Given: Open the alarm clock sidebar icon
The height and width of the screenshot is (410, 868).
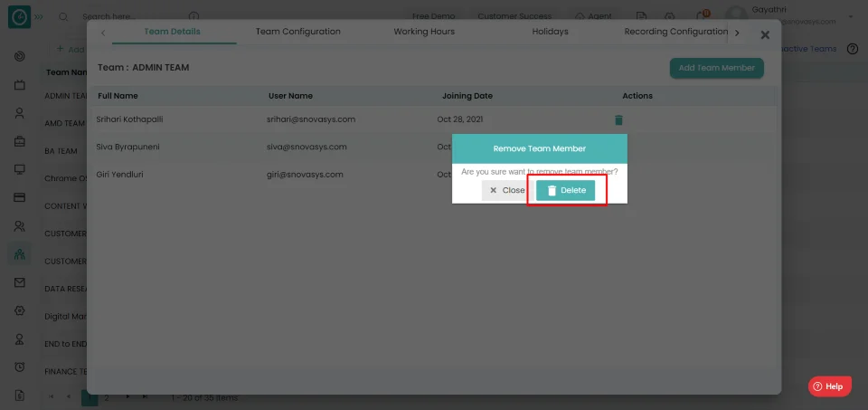Looking at the screenshot, I should click(20, 367).
